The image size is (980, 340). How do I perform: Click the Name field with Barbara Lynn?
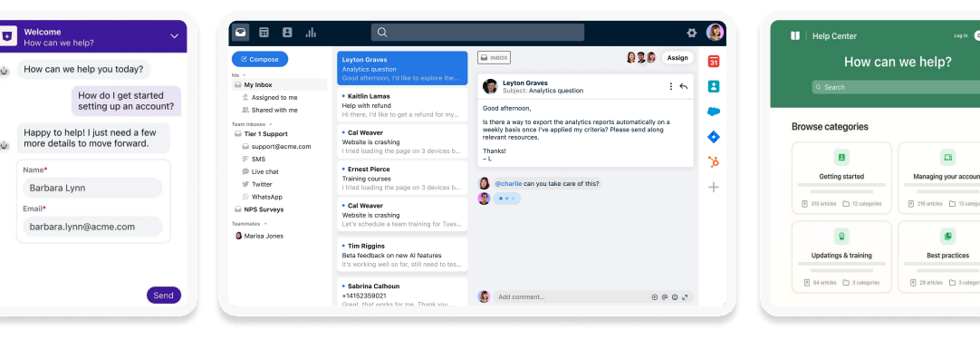(92, 188)
